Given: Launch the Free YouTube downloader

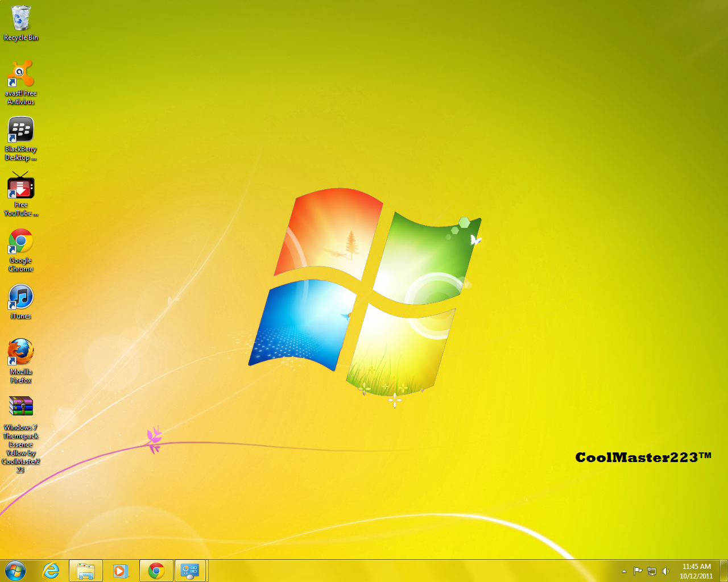Looking at the screenshot, I should 21,186.
